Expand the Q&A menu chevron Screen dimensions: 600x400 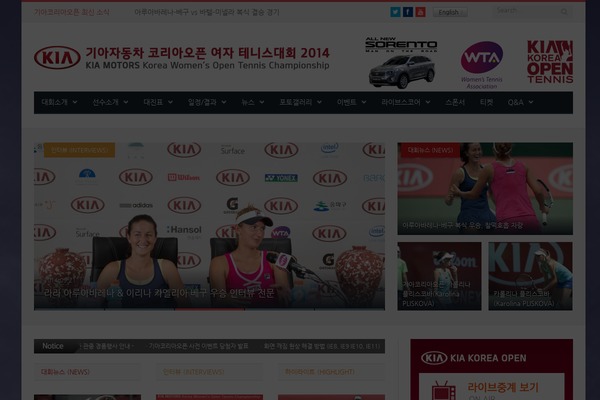531,102
